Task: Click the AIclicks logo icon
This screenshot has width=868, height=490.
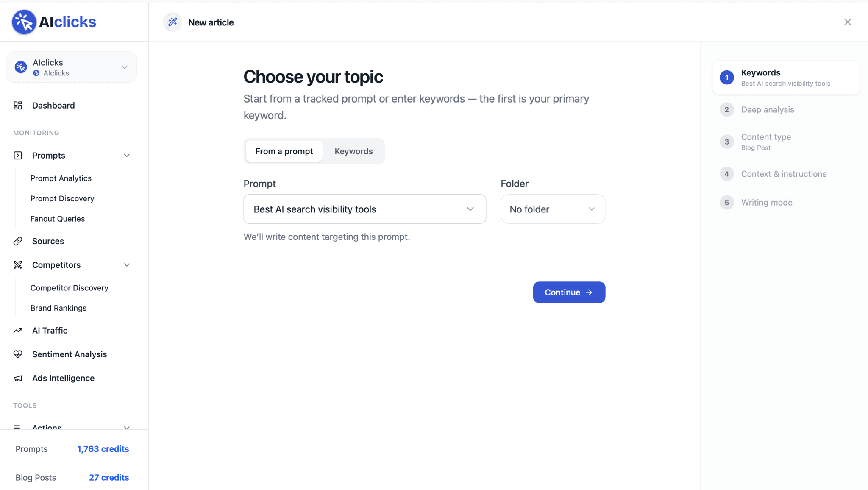Action: coord(24,22)
